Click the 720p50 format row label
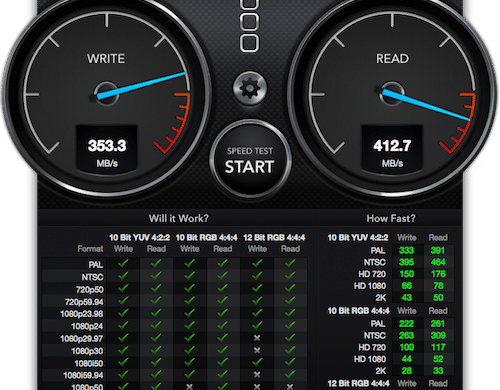 (90, 289)
